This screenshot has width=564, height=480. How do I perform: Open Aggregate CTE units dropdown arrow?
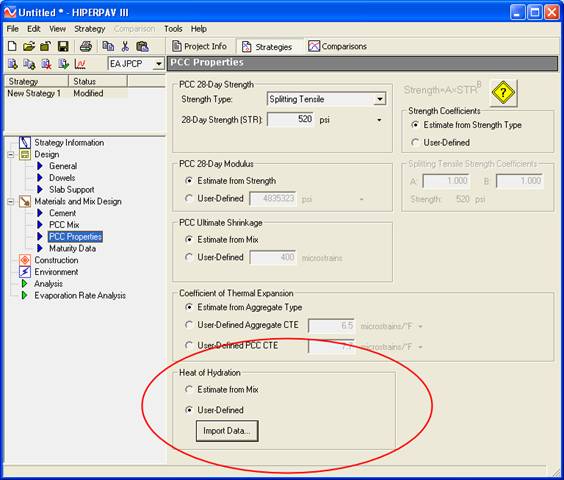click(420, 327)
